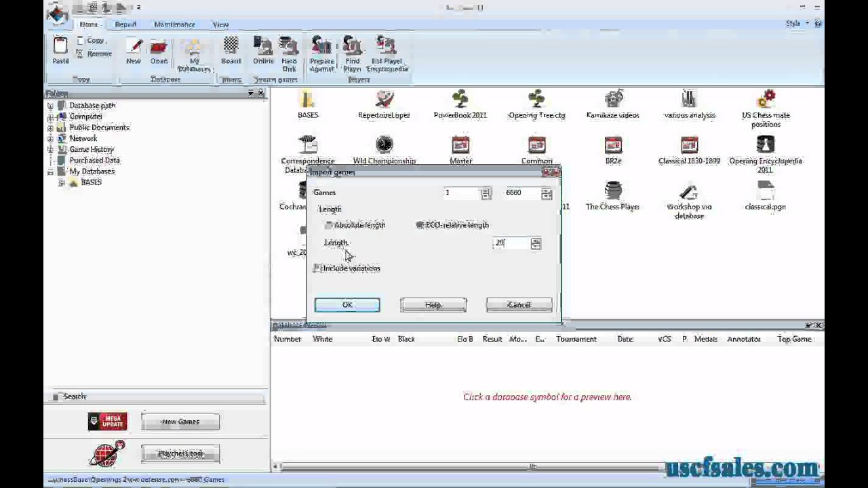The image size is (868, 488).
Task: Expand the Computer tree node
Action: 50,117
